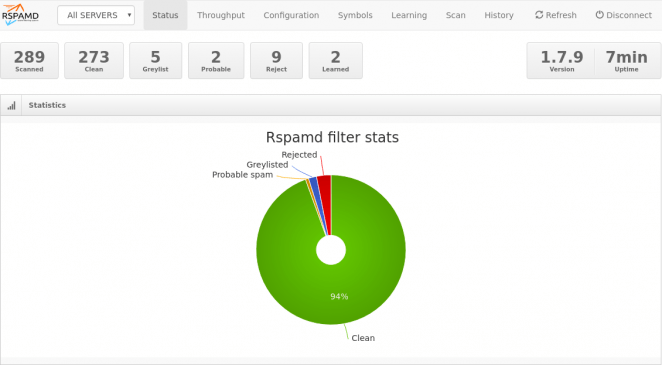Viewport: 662px width, 365px height.
Task: Click the Refresh circular arrows icon
Action: tap(539, 15)
